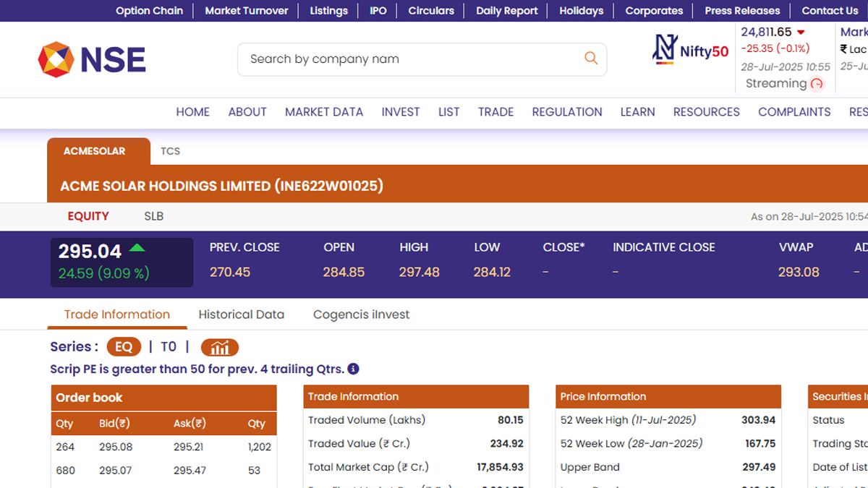This screenshot has height=488, width=868.
Task: Switch to SLB segment
Action: (x=154, y=216)
